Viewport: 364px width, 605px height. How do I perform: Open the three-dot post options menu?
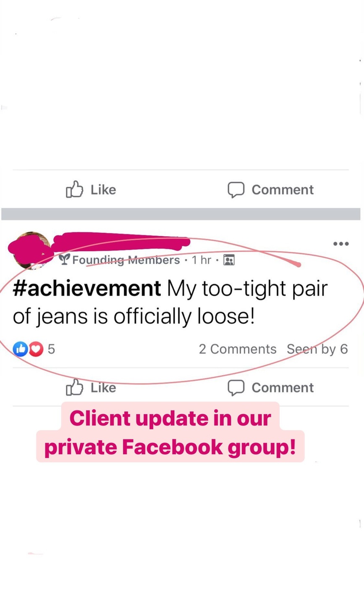tap(340, 244)
